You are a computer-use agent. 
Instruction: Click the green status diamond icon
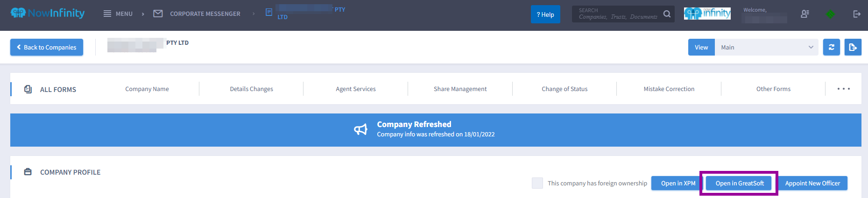click(830, 14)
